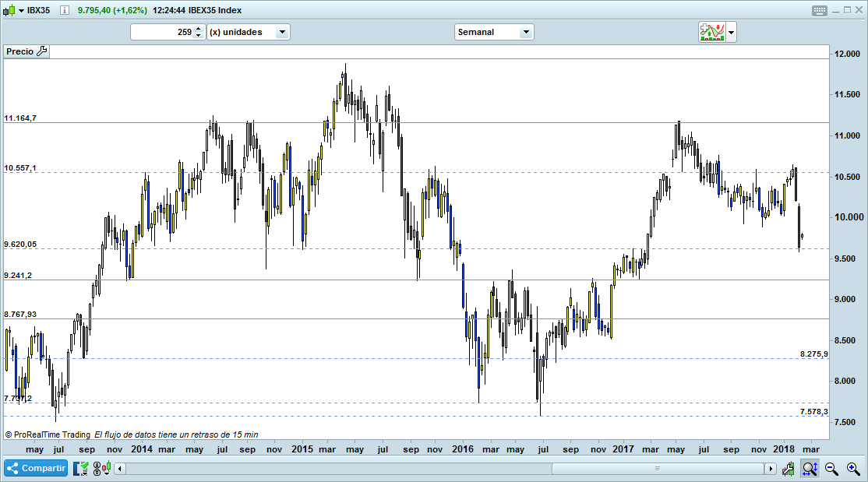Select the zoom out magnifier icon

pyautogui.click(x=831, y=468)
